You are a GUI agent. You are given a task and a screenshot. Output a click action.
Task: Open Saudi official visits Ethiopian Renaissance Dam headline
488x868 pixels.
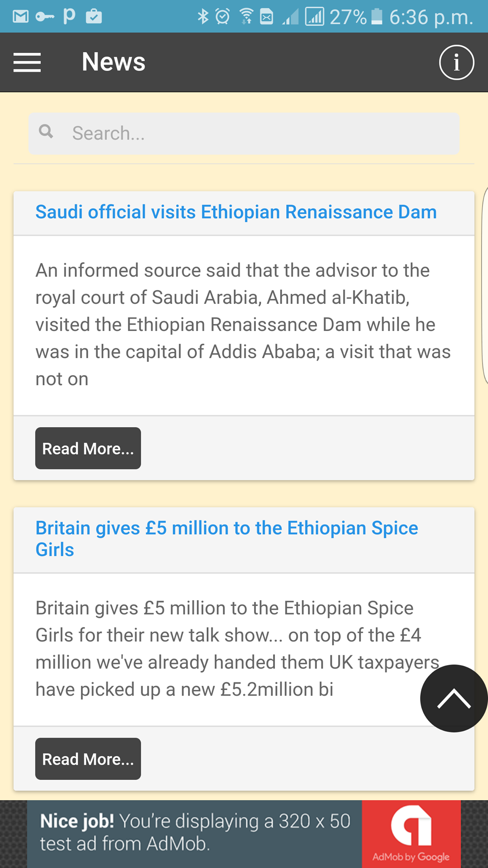pyautogui.click(x=236, y=212)
